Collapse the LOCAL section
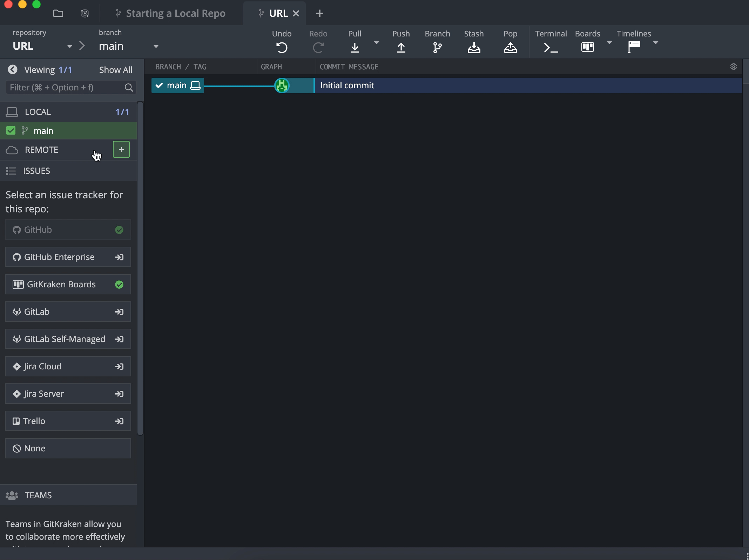This screenshot has width=749, height=560. pyautogui.click(x=68, y=112)
